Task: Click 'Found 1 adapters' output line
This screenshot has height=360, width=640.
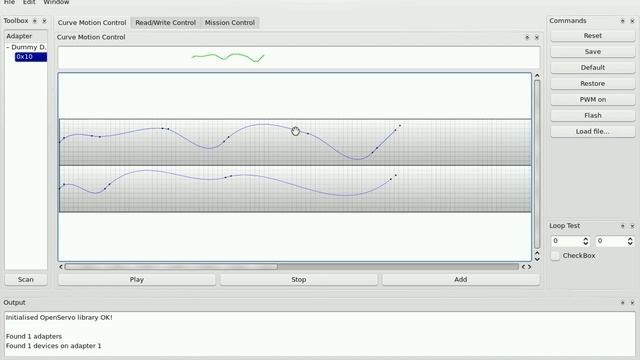Action: pos(34,336)
